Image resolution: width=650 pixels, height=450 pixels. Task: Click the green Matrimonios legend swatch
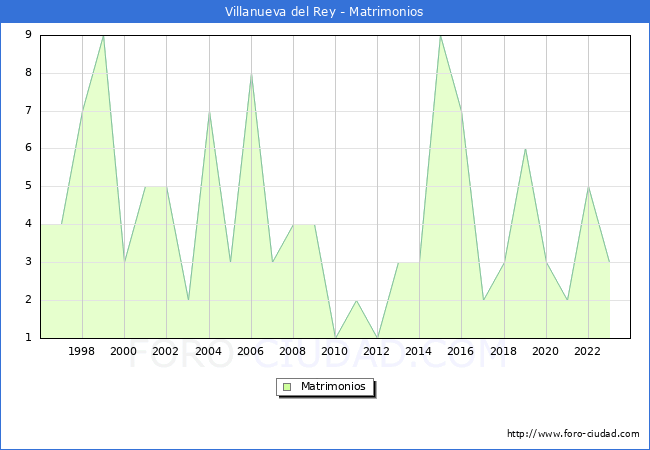(x=287, y=387)
